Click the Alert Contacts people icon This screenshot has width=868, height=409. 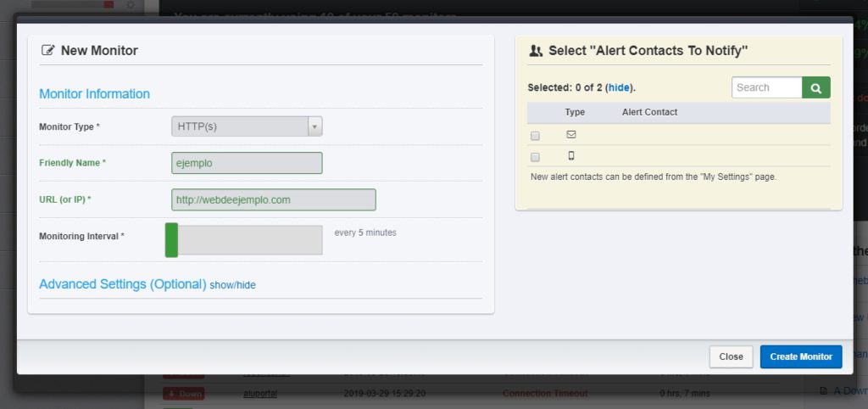coord(536,51)
